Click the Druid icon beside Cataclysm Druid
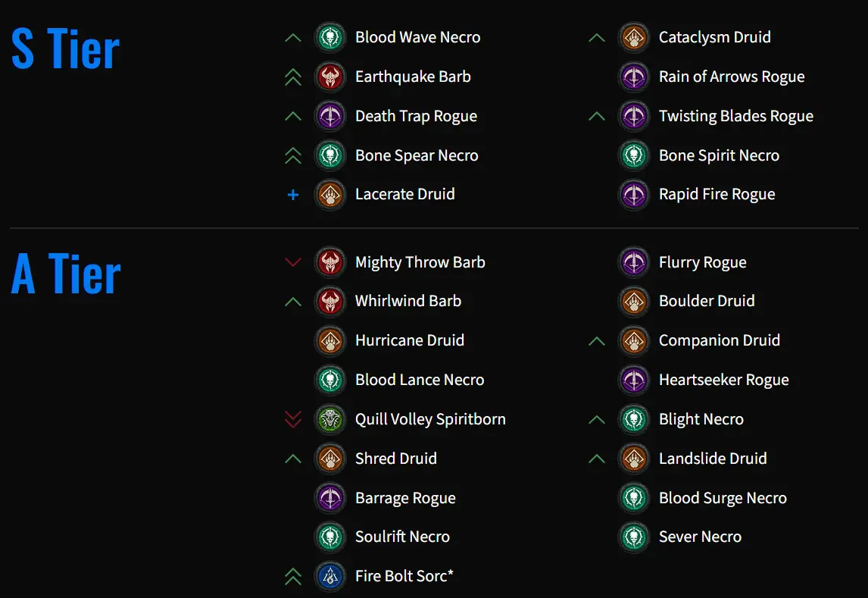This screenshot has height=598, width=868. point(634,37)
